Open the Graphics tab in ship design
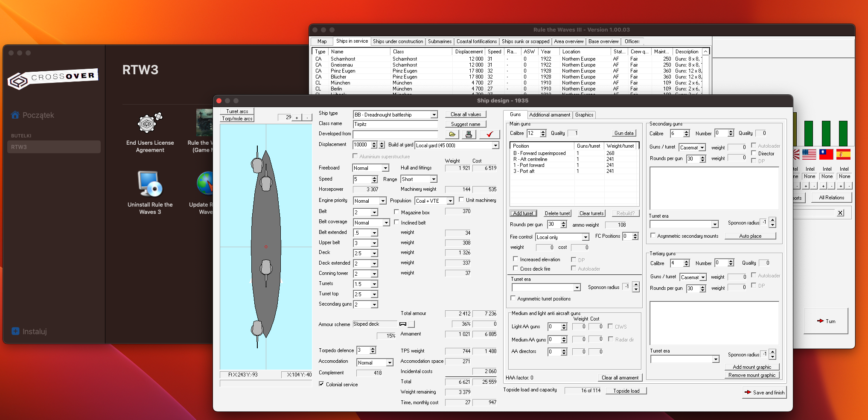Image resolution: width=868 pixels, height=420 pixels. point(584,115)
